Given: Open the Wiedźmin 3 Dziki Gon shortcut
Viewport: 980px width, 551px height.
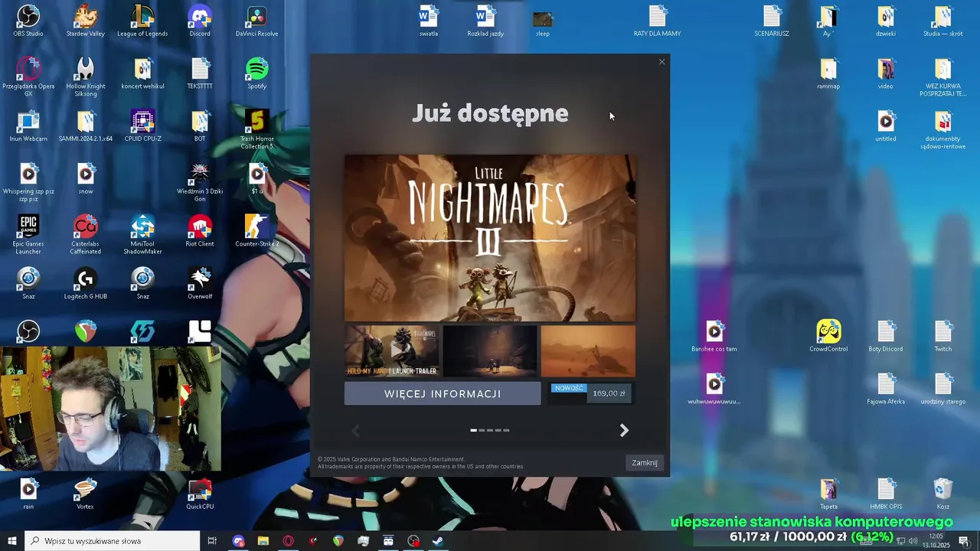Looking at the screenshot, I should pyautogui.click(x=200, y=182).
